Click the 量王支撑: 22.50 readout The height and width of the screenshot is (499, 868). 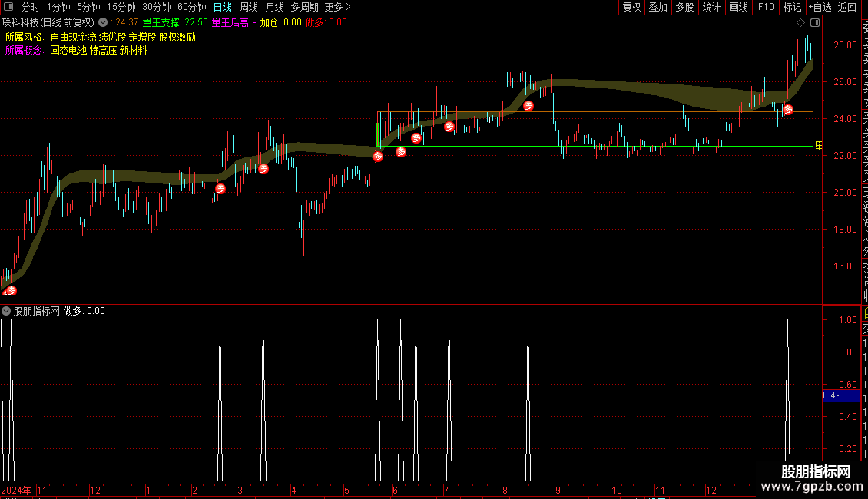[x=175, y=22]
